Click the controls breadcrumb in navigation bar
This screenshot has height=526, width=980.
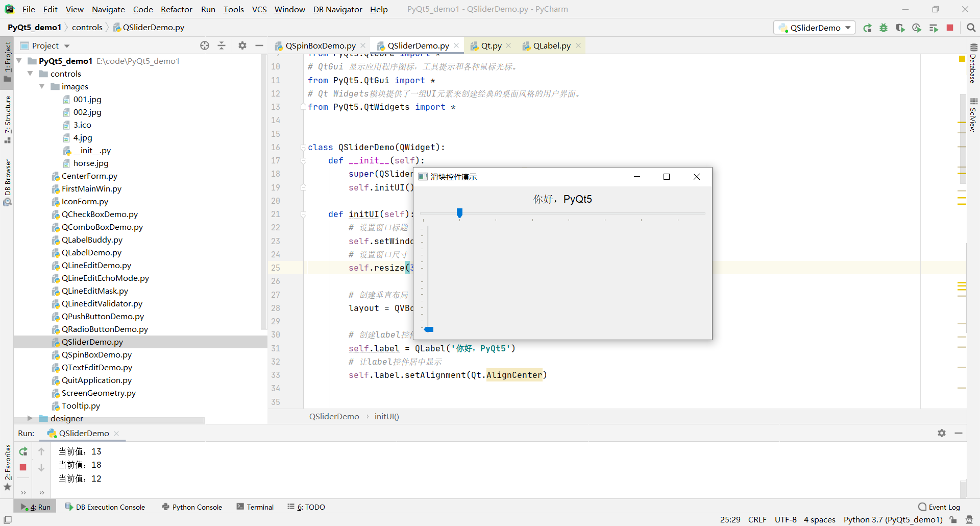[87, 27]
